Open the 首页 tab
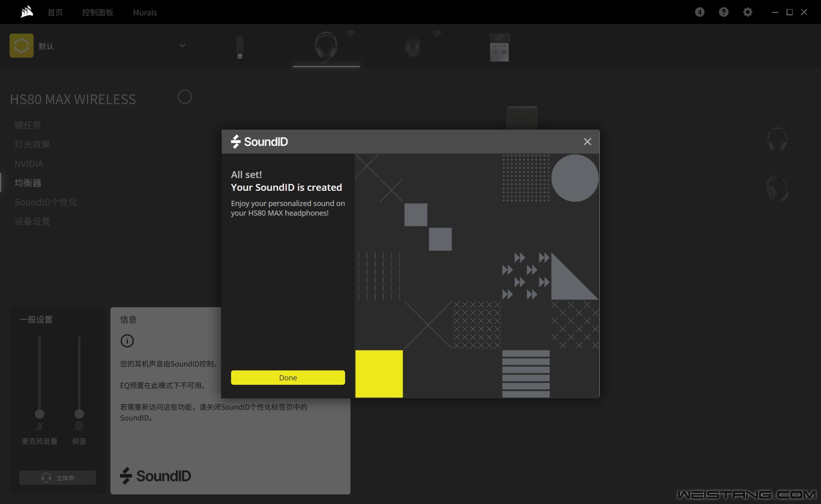This screenshot has height=504, width=821. [x=55, y=12]
